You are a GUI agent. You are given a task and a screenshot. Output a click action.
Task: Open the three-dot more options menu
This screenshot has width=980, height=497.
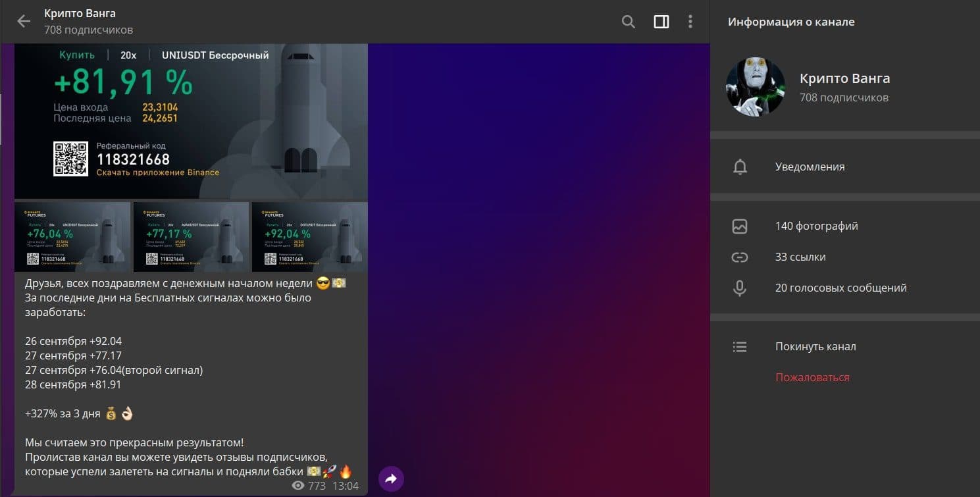click(690, 22)
